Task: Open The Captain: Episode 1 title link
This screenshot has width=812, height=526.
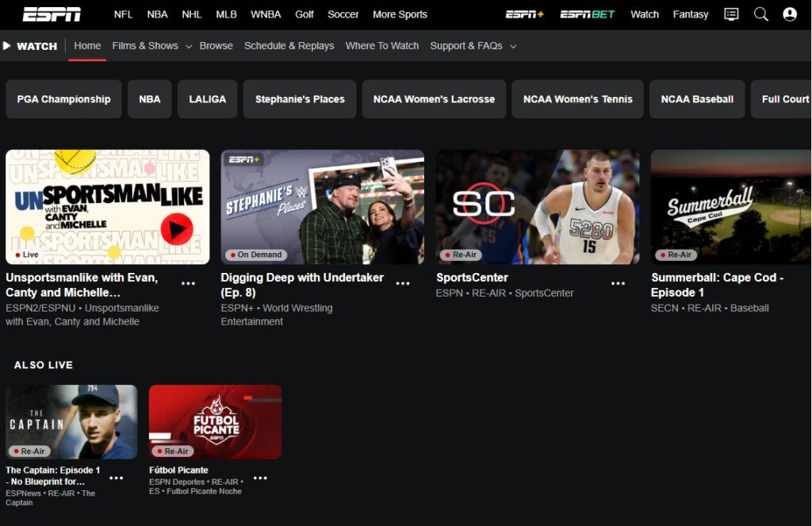Action: point(53,476)
